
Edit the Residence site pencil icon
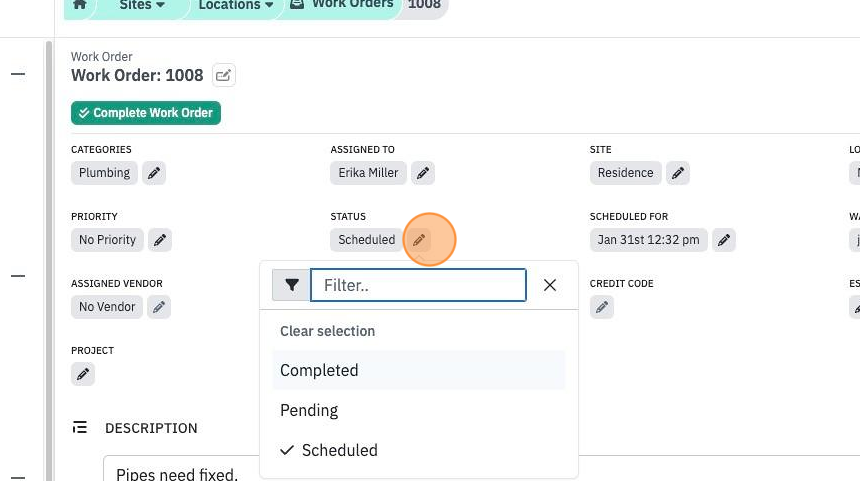click(x=678, y=173)
